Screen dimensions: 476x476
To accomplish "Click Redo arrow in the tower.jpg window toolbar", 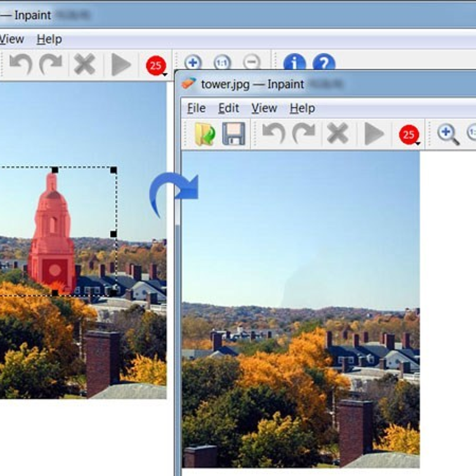I will pyautogui.click(x=304, y=133).
